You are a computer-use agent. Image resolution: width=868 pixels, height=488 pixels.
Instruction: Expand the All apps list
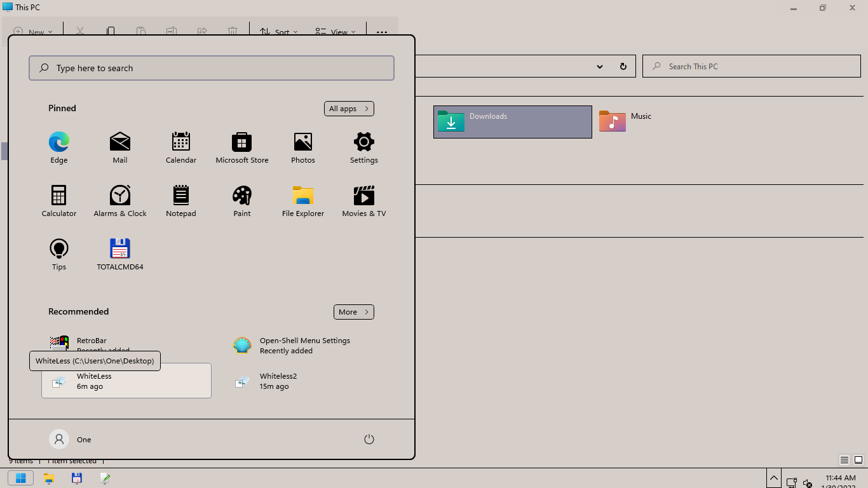coord(349,109)
